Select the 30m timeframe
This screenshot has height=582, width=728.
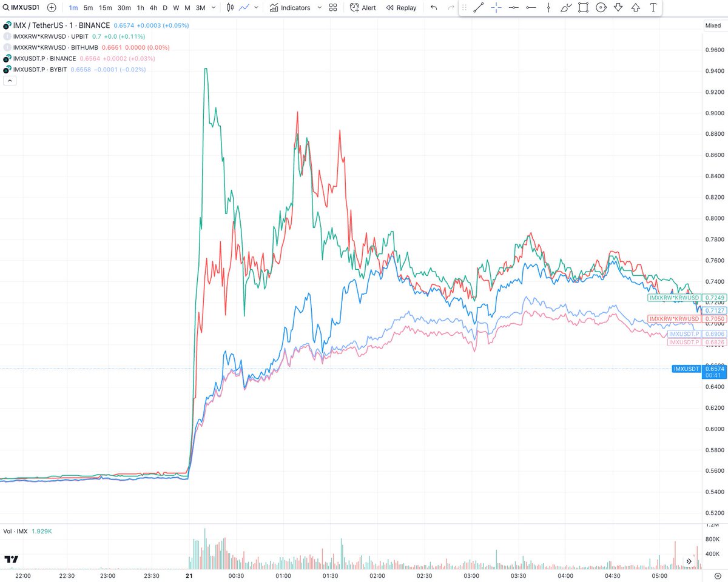[124, 8]
